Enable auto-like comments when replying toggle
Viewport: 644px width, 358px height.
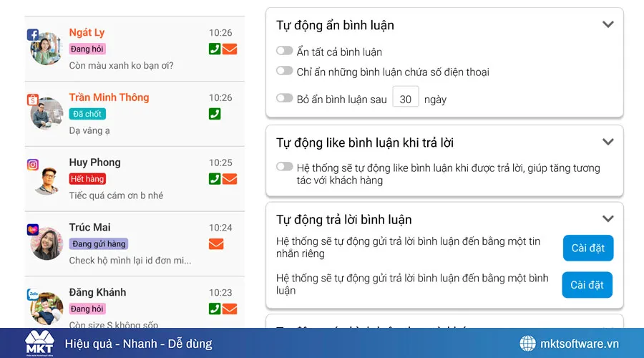(284, 166)
